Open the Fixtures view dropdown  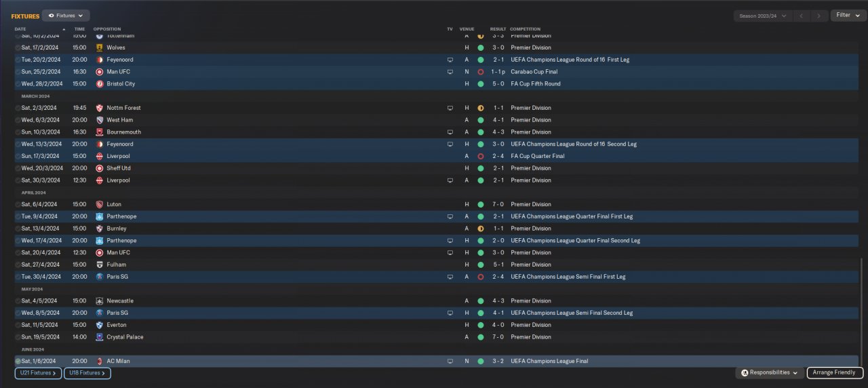tap(66, 15)
